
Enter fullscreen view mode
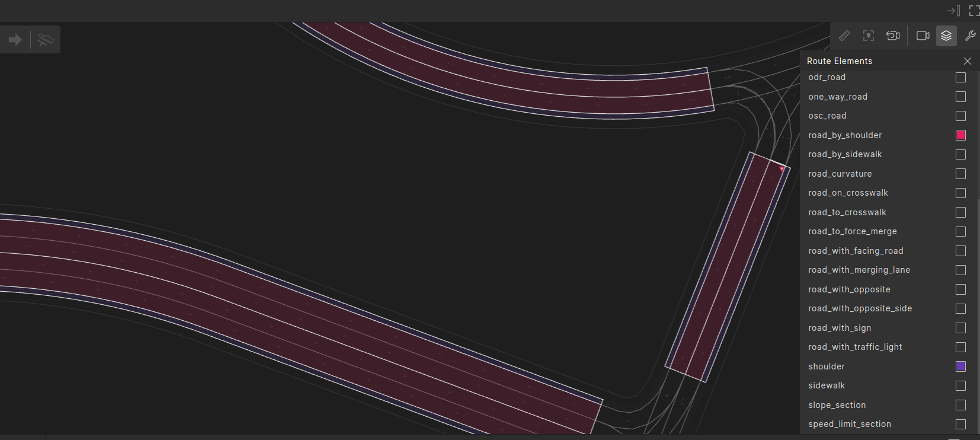[973, 11]
